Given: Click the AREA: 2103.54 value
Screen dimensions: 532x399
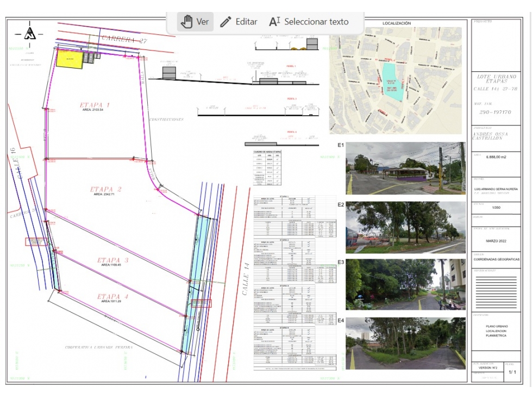Looking at the screenshot, I should click(x=92, y=110).
